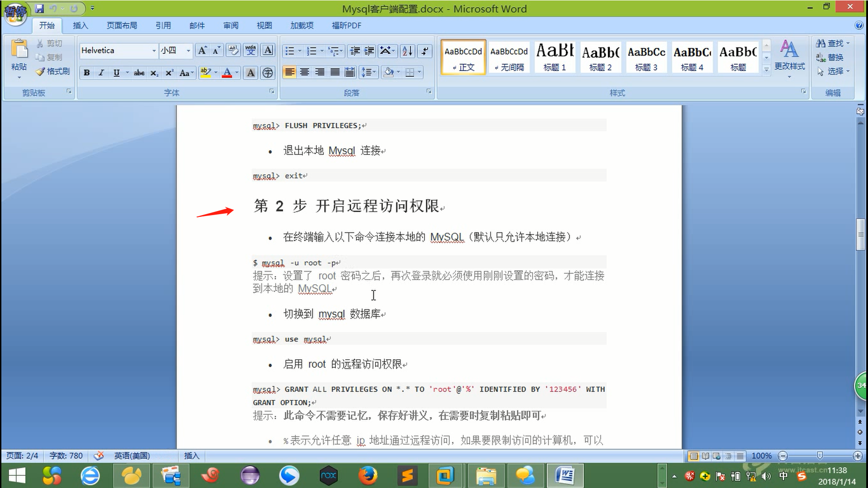Save document from quick access toolbar
The image size is (868, 488).
pos(39,8)
